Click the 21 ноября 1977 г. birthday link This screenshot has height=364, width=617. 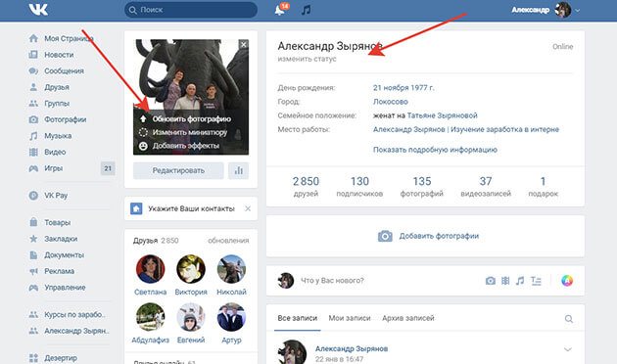pos(403,88)
